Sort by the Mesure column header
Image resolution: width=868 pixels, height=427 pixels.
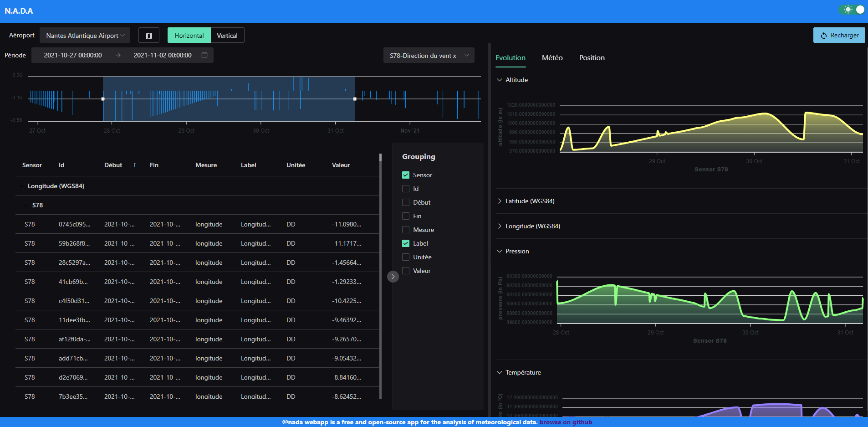click(206, 165)
